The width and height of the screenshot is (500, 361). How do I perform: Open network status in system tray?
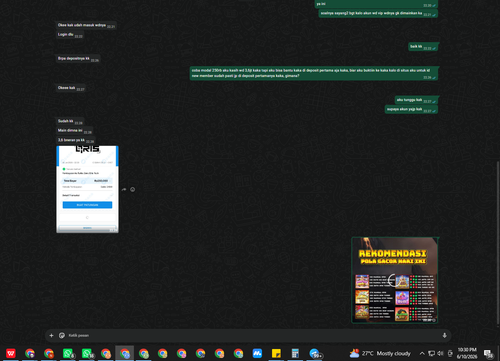[x=431, y=353]
